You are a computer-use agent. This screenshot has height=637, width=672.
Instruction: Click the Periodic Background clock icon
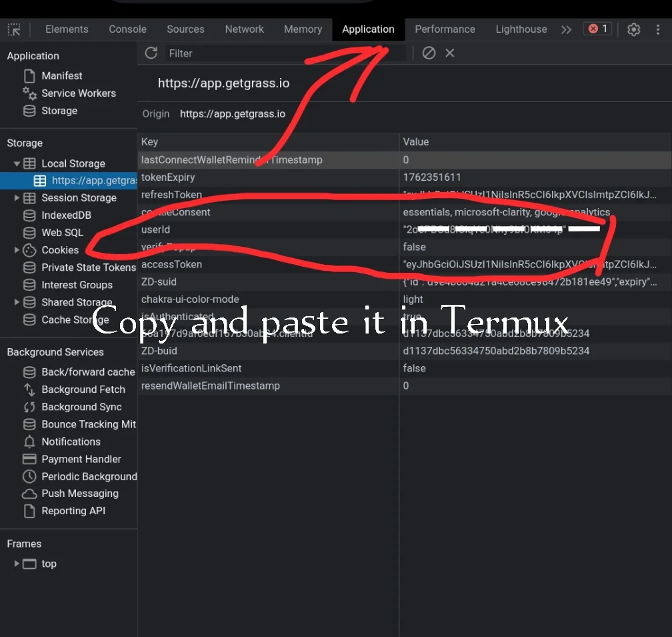29,476
